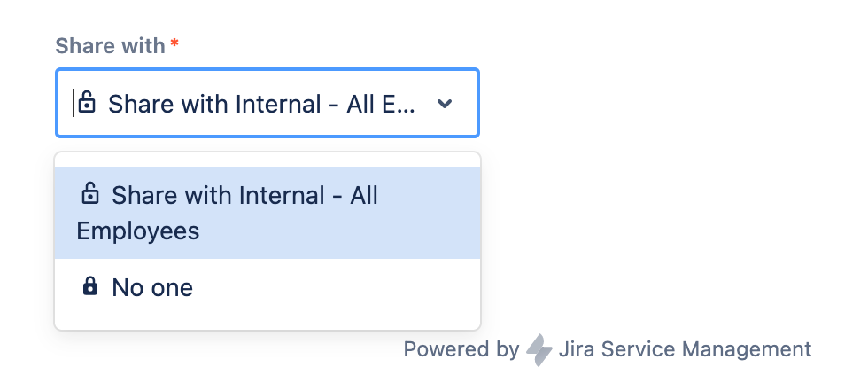Screen dimensions: 868x383
Task: Click truncated 'Share with Internal - All E…' value
Action: [261, 104]
